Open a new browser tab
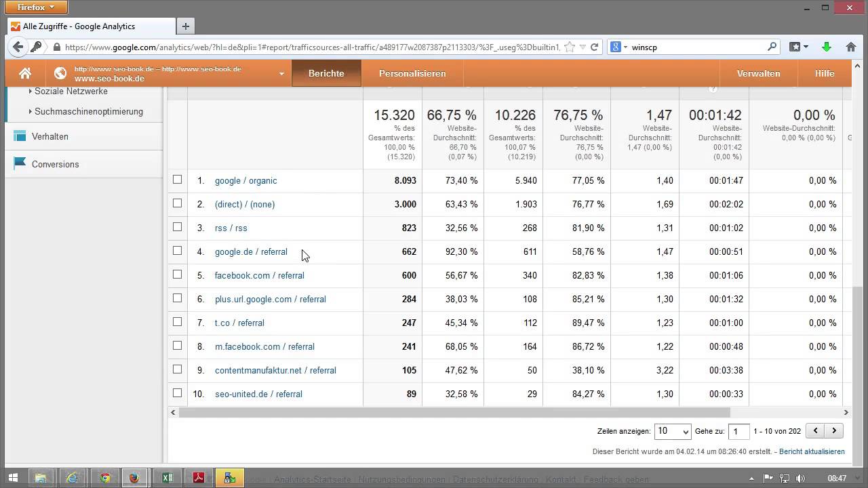Screen dimensions: 868x488 [x=185, y=26]
